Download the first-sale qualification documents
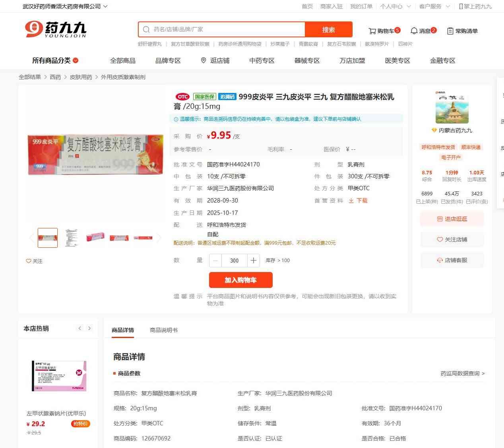This screenshot has height=448, width=504. click(x=358, y=201)
